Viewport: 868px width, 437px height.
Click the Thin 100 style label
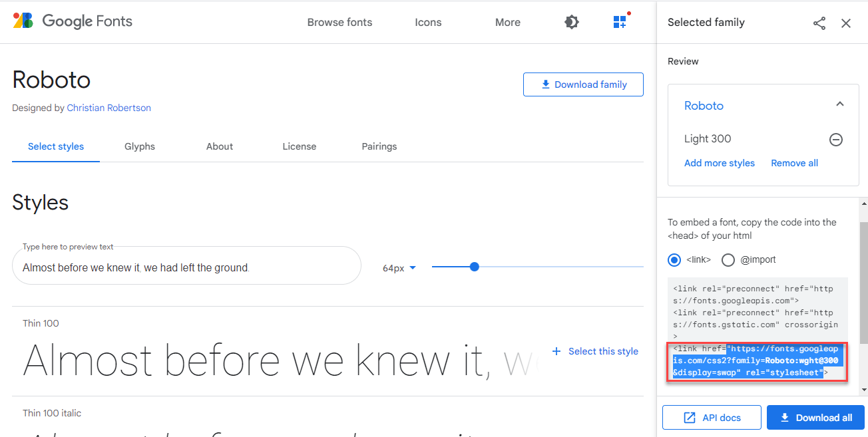click(x=41, y=323)
